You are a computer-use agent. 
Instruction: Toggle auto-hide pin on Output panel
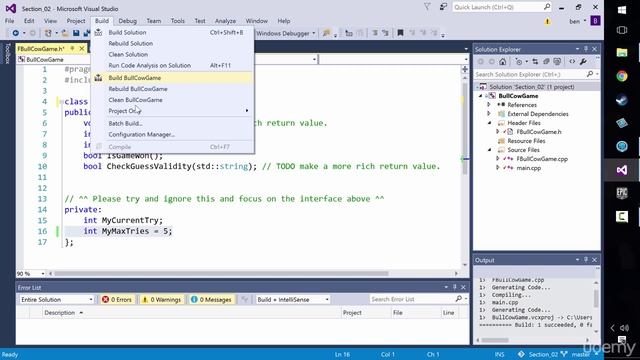[x=586, y=260]
